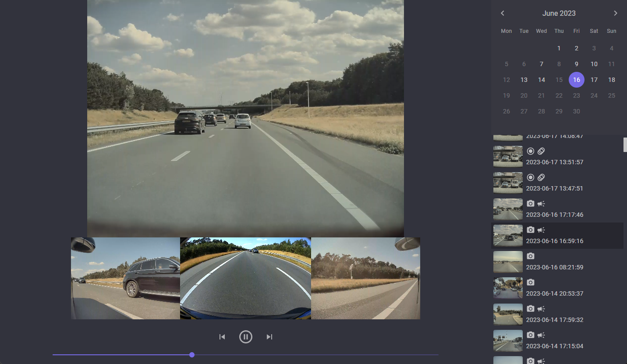This screenshot has width=627, height=364.
Task: Open thumbnail of 2023-06-16 16:59:16 clip
Action: click(508, 235)
